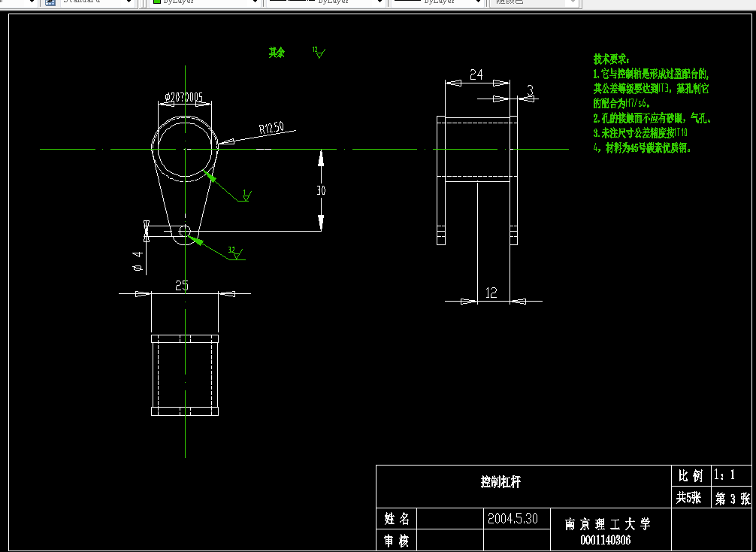Select the student number 0001140306
The height and width of the screenshot is (552, 756).
[606, 540]
